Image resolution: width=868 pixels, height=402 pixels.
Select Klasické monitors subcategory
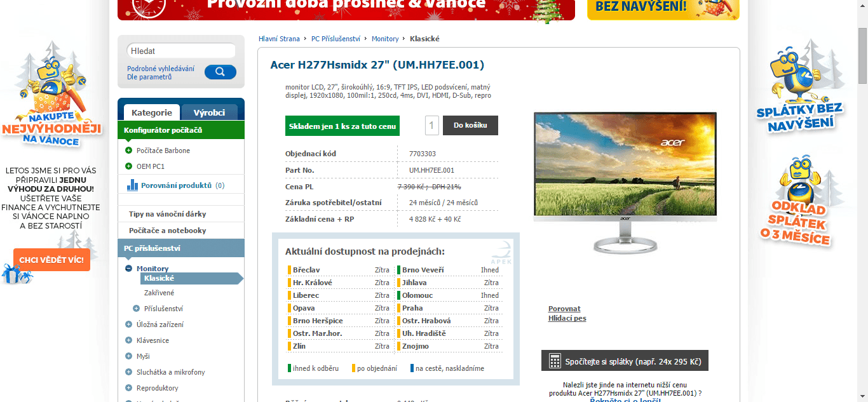(191, 278)
